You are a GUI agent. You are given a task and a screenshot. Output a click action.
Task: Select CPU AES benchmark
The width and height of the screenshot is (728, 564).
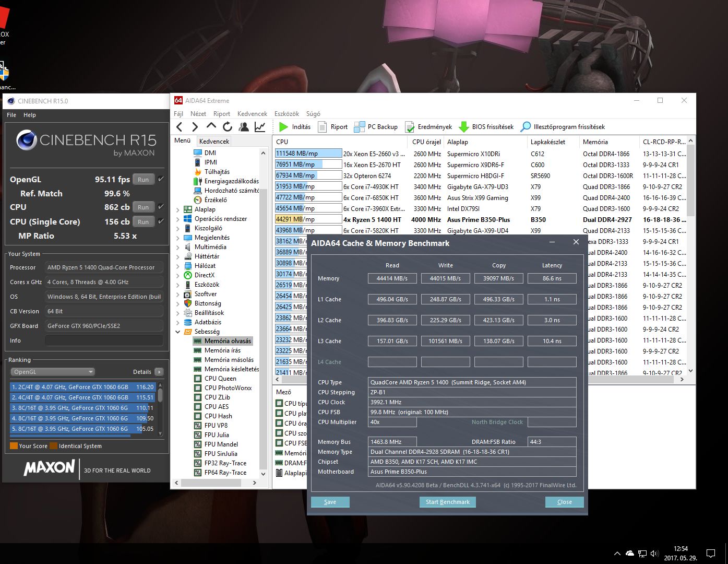pyautogui.click(x=217, y=407)
